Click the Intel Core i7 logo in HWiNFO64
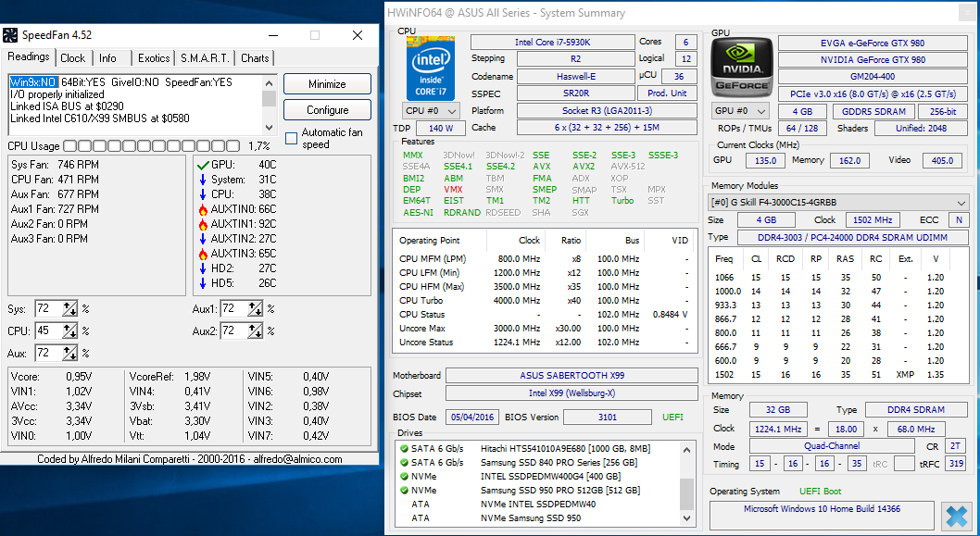 pyautogui.click(x=431, y=69)
